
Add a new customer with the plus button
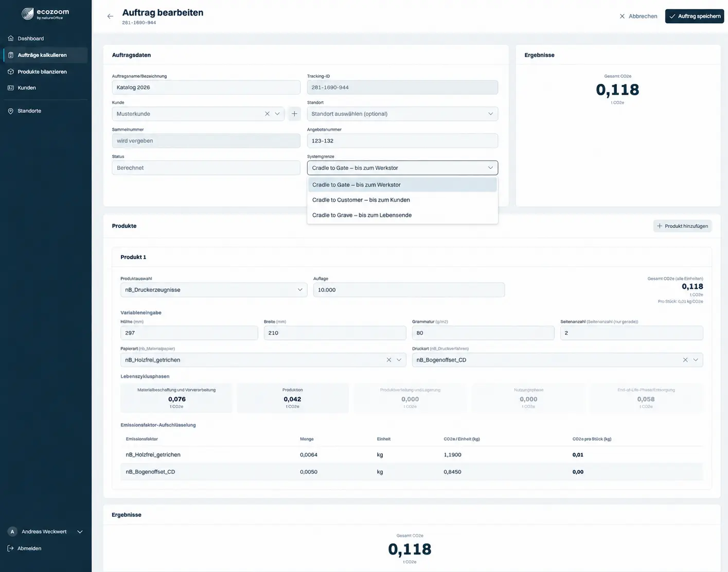pos(294,114)
